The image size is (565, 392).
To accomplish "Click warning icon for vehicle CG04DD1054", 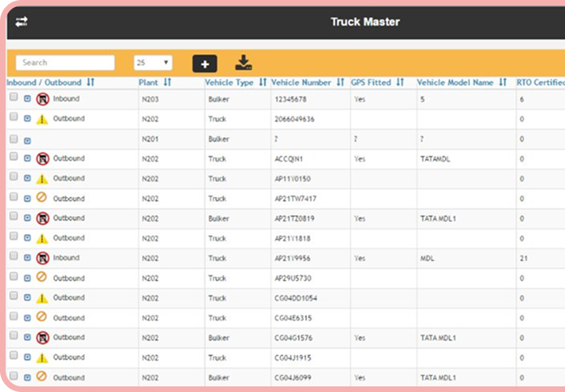I will click(42, 298).
